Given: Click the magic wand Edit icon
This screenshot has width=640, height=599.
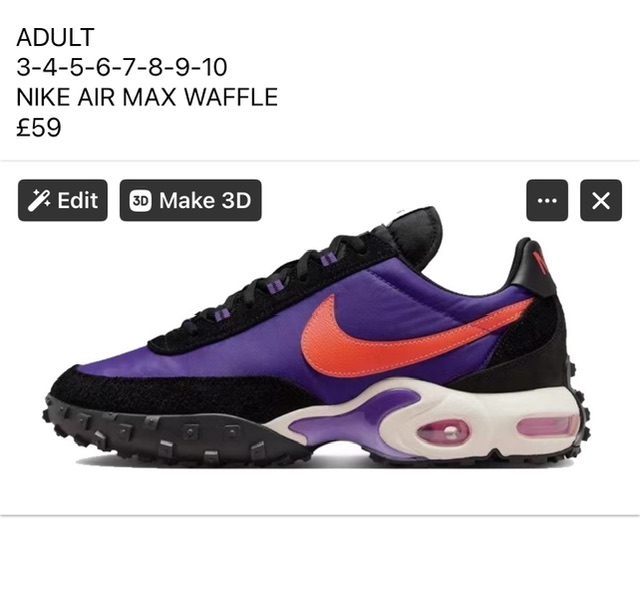Looking at the screenshot, I should tap(39, 200).
